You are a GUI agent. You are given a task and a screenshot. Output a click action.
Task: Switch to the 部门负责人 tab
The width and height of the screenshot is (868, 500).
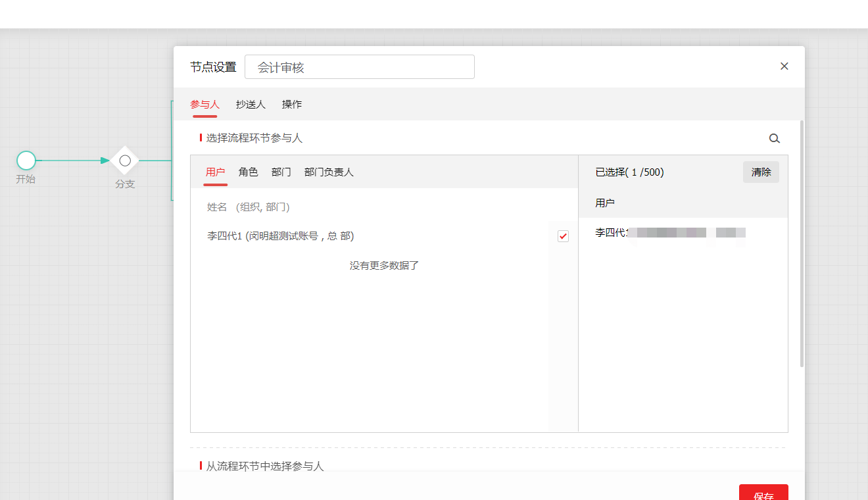(329, 172)
